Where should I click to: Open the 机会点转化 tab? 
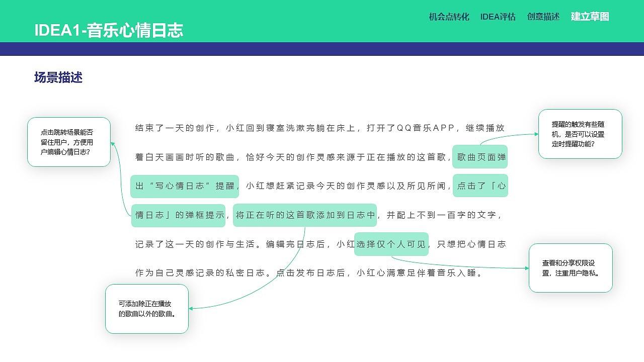(x=449, y=17)
